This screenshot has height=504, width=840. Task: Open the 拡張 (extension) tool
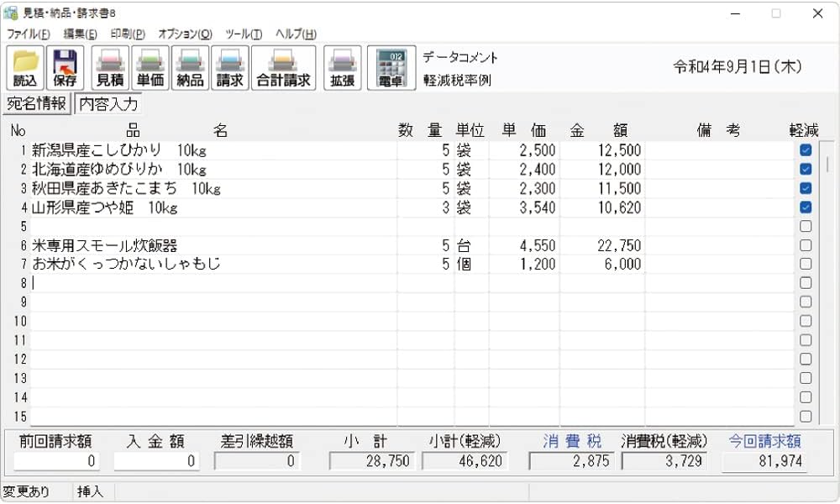point(342,66)
